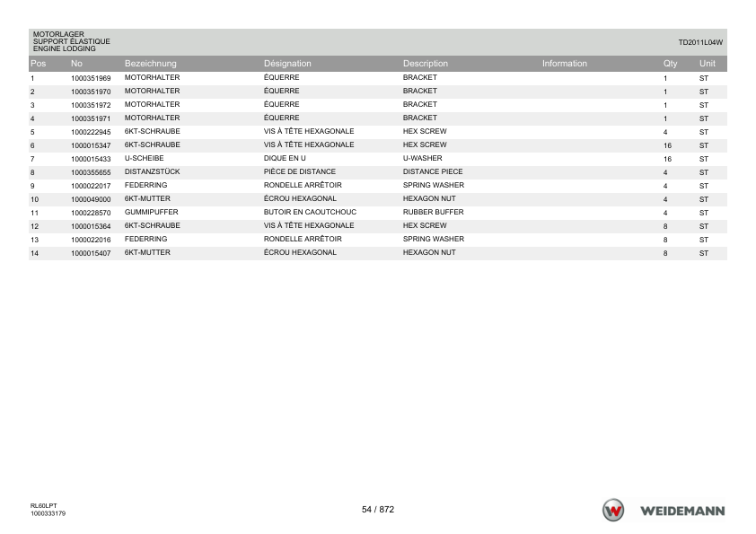Select the Pos column header
The width and height of the screenshot is (756, 534).
38,64
